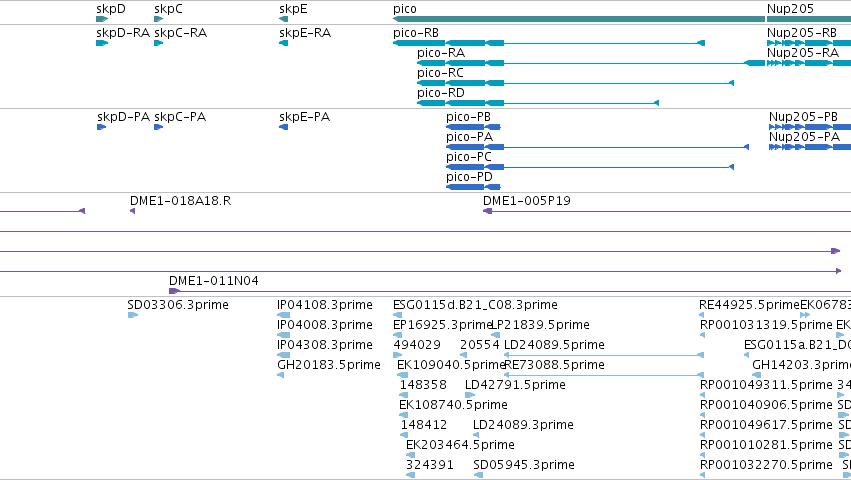The image size is (851, 480).
Task: Click the pico-RC transcript label
Action: [x=440, y=73]
